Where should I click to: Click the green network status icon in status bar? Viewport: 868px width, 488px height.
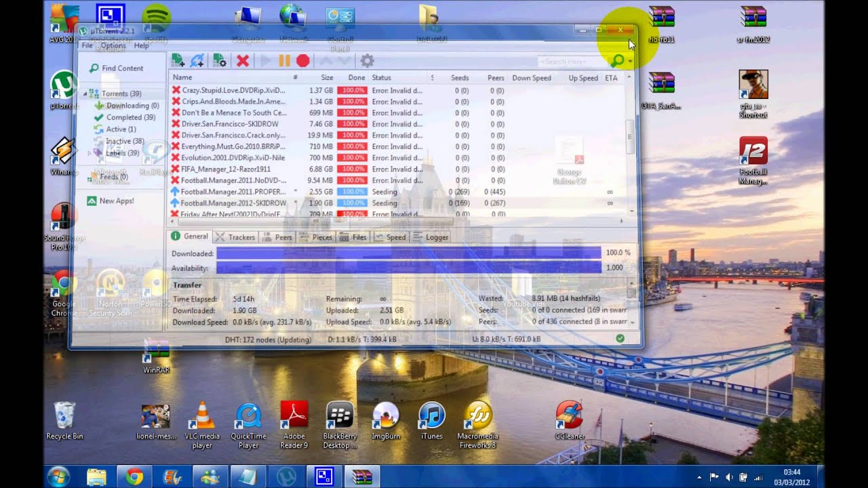[620, 338]
